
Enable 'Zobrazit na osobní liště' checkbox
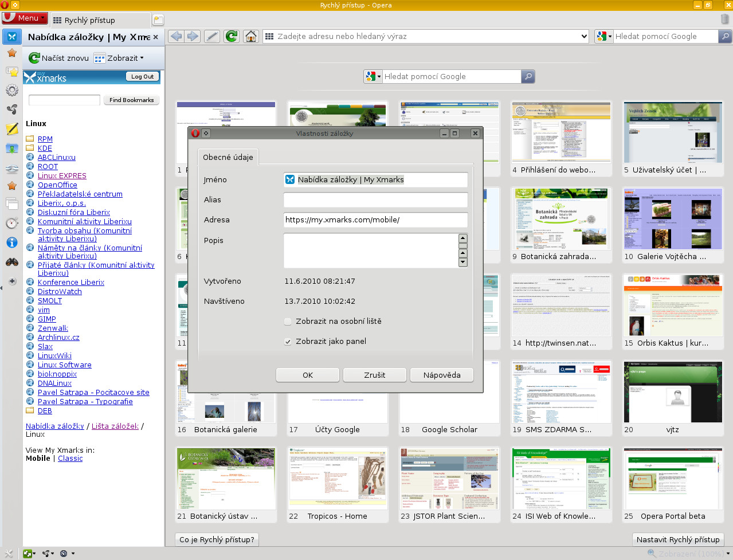point(288,322)
